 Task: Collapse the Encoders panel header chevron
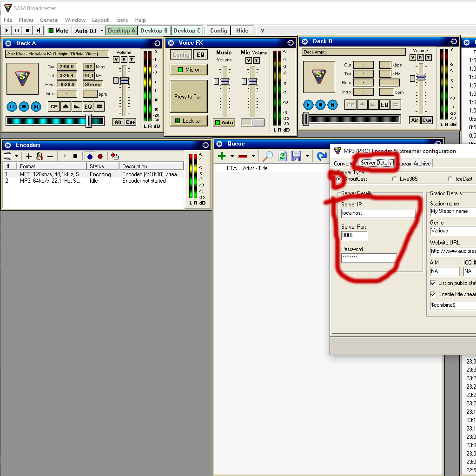[x=8, y=145]
